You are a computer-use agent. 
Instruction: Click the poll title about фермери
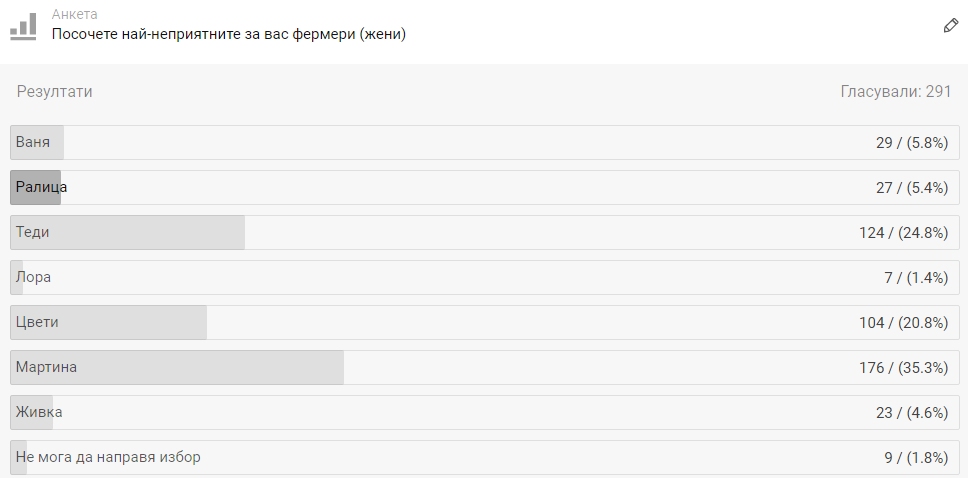228,35
